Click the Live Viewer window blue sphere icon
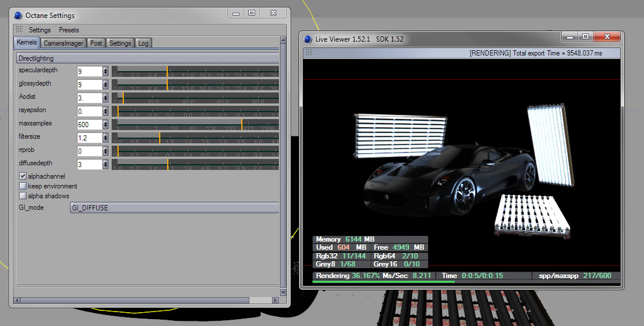Image resolution: width=644 pixels, height=326 pixels. coord(308,39)
